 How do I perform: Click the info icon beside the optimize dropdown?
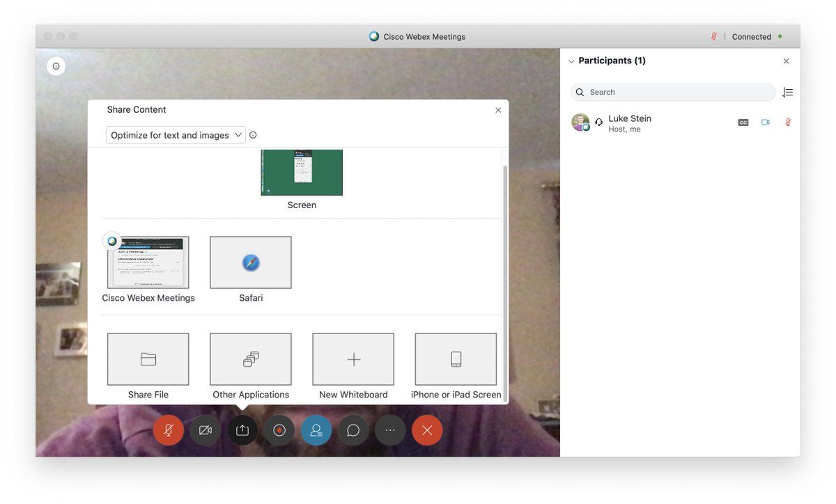click(x=253, y=135)
